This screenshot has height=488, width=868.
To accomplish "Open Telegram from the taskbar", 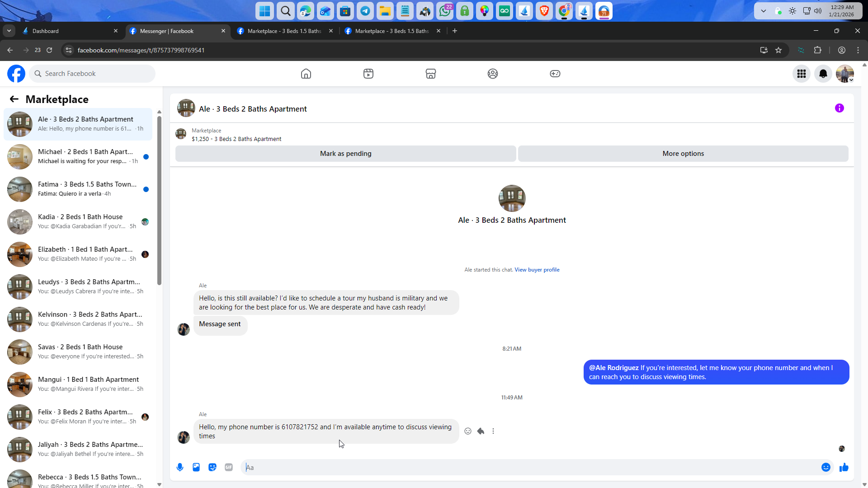I will click(x=365, y=11).
